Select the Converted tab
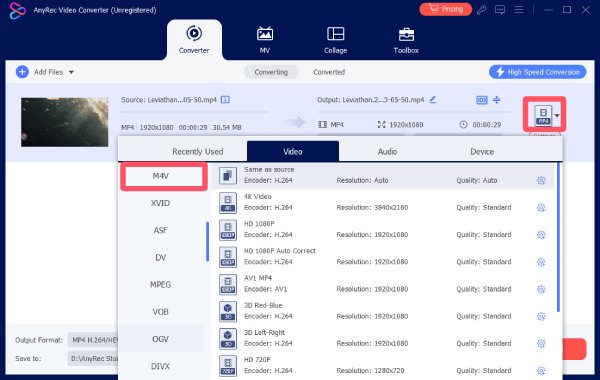This screenshot has height=380, width=600. [x=329, y=72]
